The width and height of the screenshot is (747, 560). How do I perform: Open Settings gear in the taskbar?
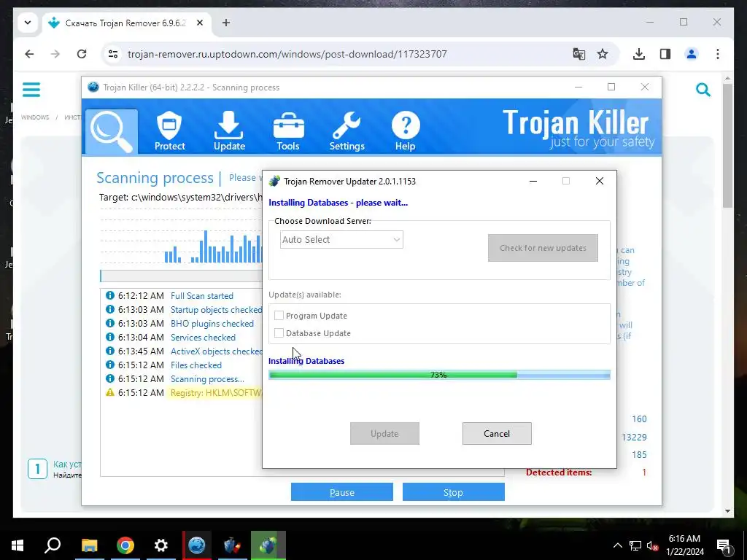(x=161, y=545)
